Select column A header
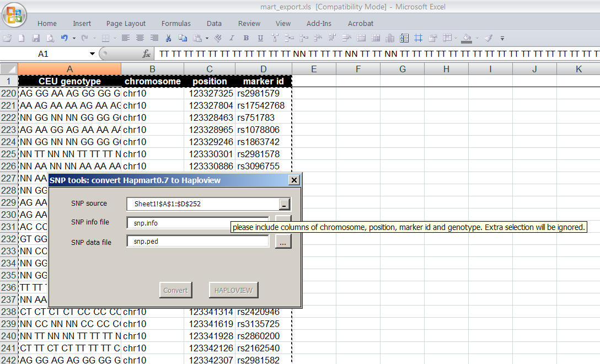Screen dimensions: 600x364 [x=69, y=69]
